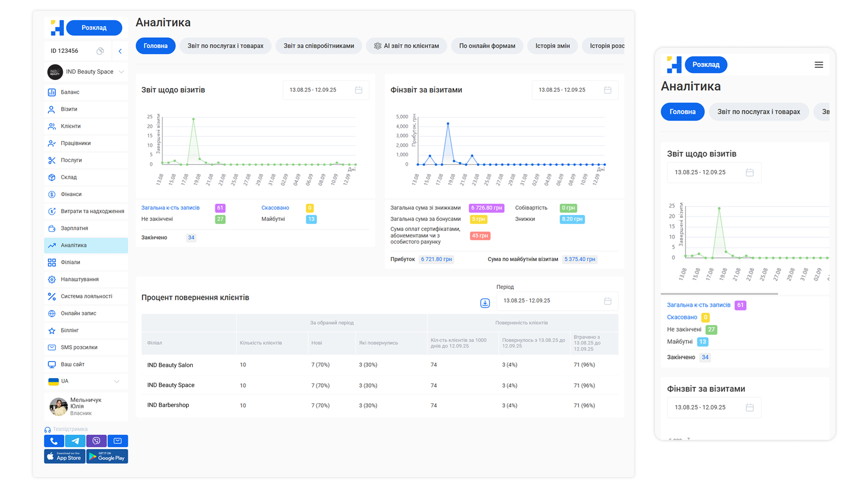Collapse sidebar with the left chevron
Screen dimensions: 868x488
coord(120,51)
